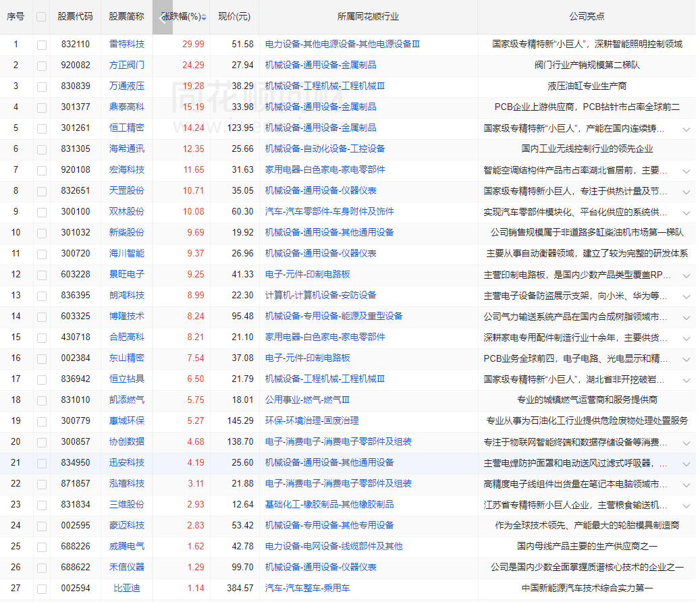Click stock code 688622
700x602 pixels.
(x=76, y=567)
